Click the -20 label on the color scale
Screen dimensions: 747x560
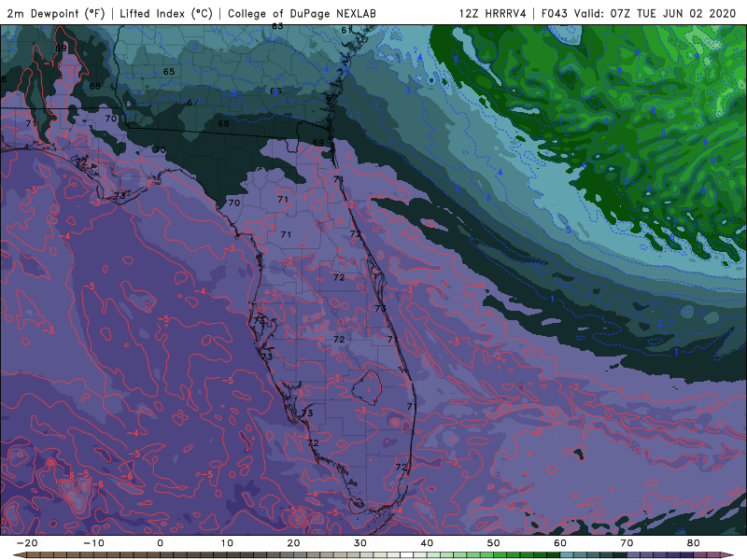[27, 543]
